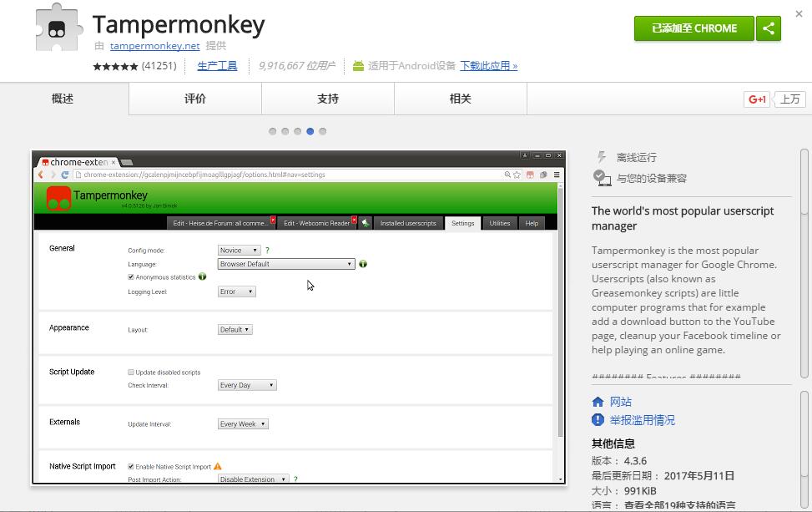
Task: Select the Edit - Webcomic Reader tab
Action: [x=317, y=223]
